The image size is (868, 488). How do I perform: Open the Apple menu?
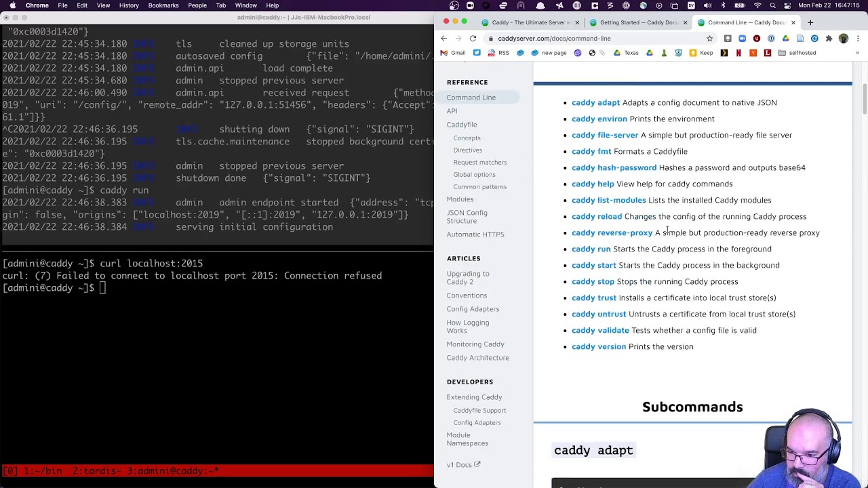pyautogui.click(x=12, y=5)
